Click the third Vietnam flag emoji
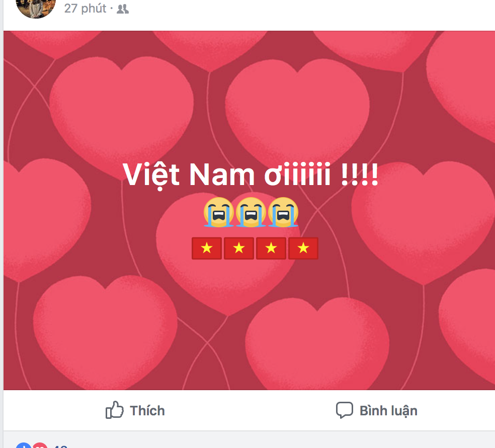Screen dimensions: 495x448 271,248
